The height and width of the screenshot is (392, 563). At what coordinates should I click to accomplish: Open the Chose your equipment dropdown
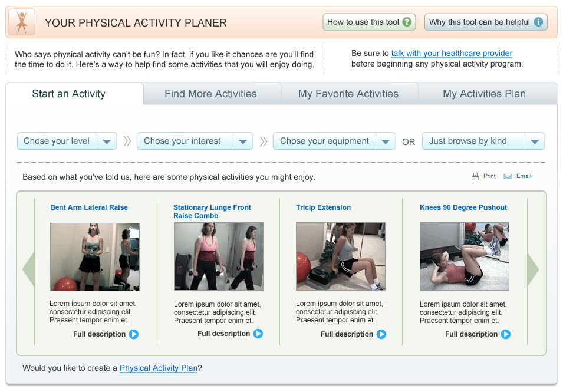point(385,141)
